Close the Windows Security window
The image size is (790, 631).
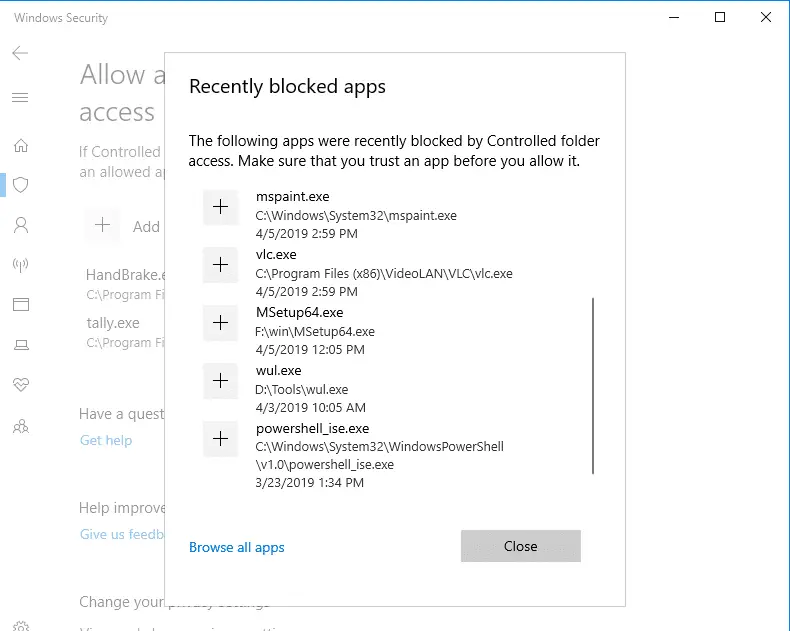[x=766, y=18]
